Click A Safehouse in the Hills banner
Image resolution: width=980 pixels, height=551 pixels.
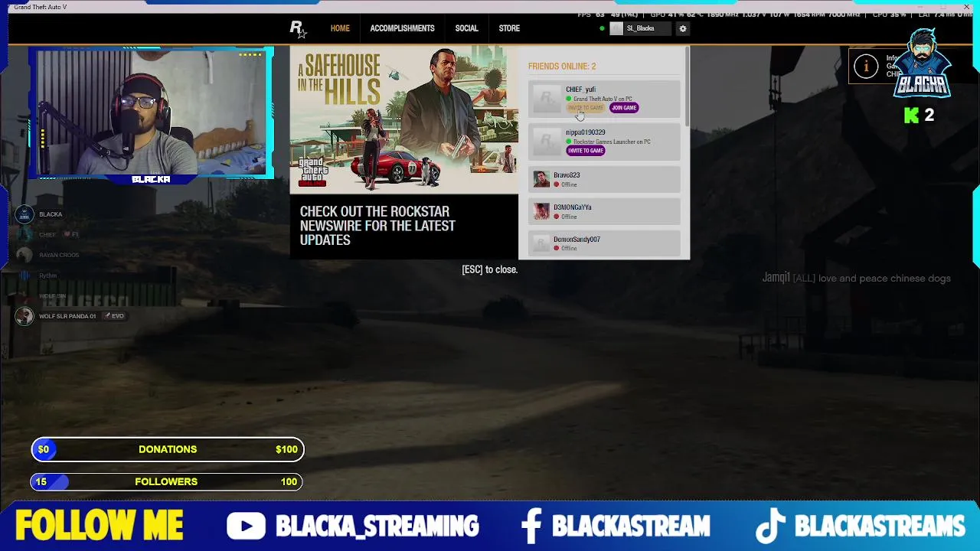click(403, 120)
